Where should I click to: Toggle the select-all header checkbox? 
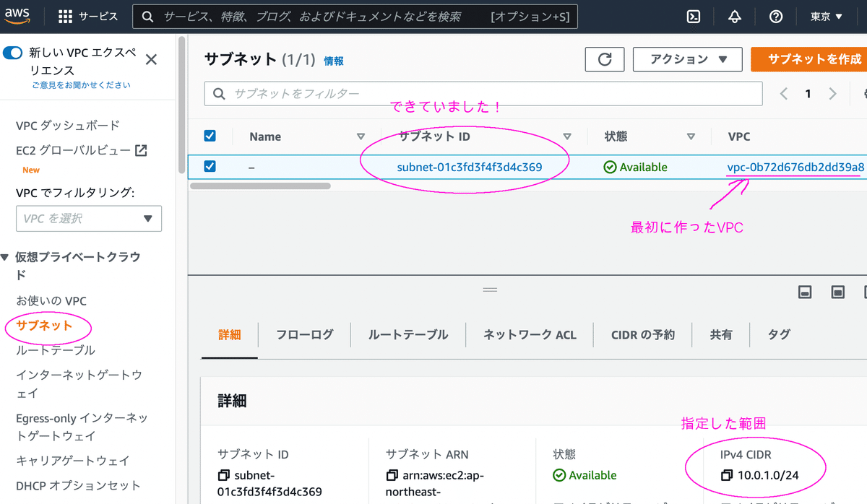[210, 136]
